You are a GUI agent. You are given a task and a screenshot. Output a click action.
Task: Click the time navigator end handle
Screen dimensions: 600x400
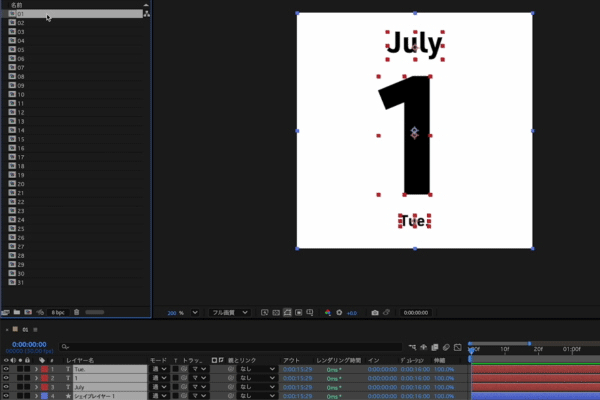[x=530, y=344]
